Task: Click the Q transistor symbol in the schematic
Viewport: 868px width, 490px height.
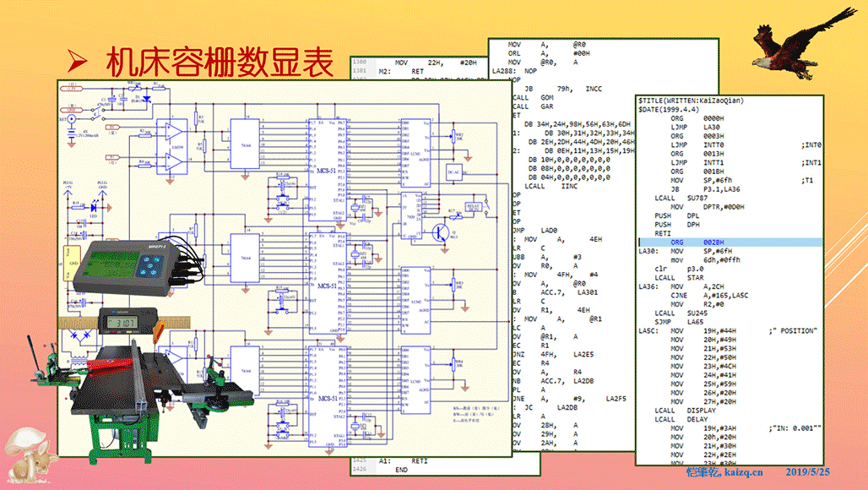Action: tap(440, 232)
